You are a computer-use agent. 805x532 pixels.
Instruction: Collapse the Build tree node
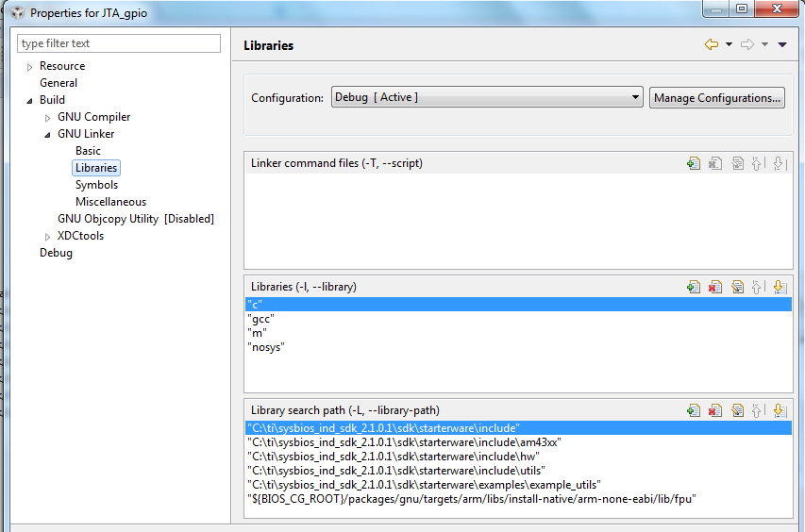coord(29,101)
